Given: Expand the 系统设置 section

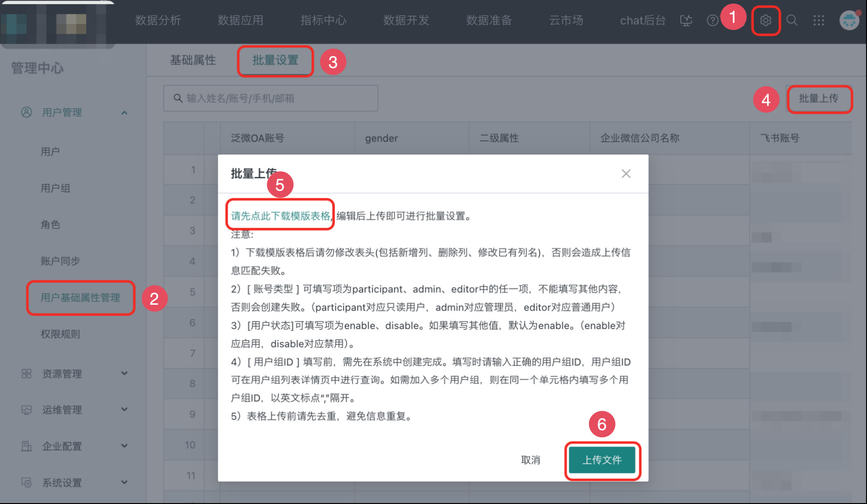Looking at the screenshot, I should tap(124, 483).
